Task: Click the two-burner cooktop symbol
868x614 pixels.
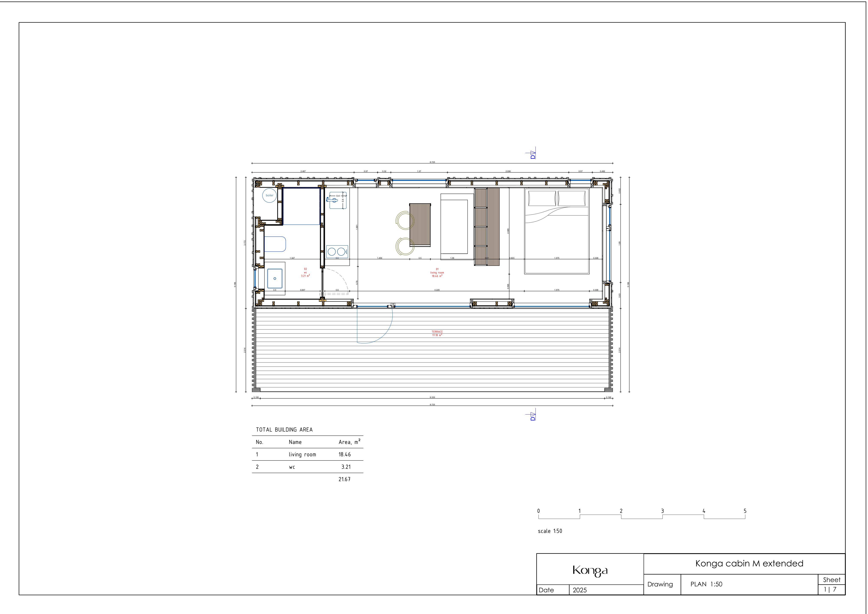Action: (x=337, y=252)
